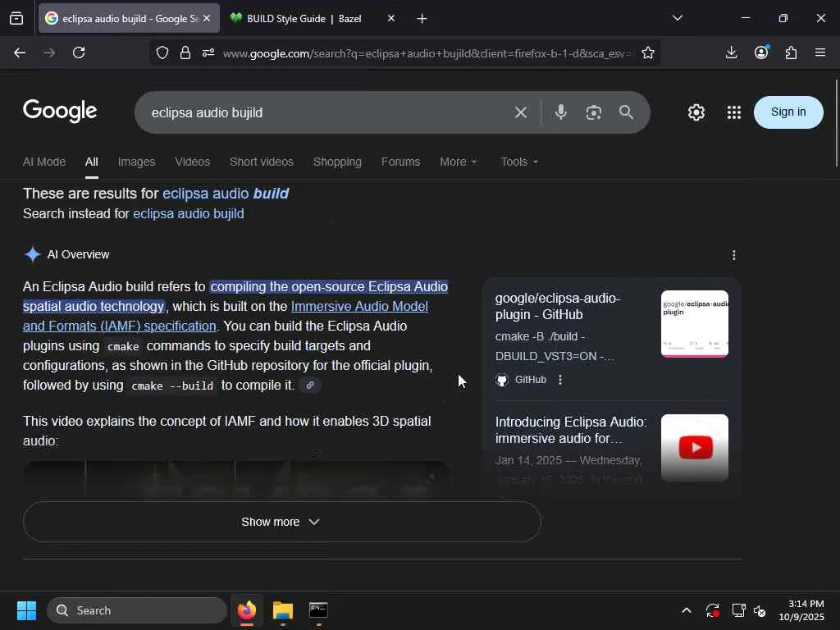Open the extensions puzzle icon
This screenshot has width=840, height=630.
pyautogui.click(x=792, y=52)
